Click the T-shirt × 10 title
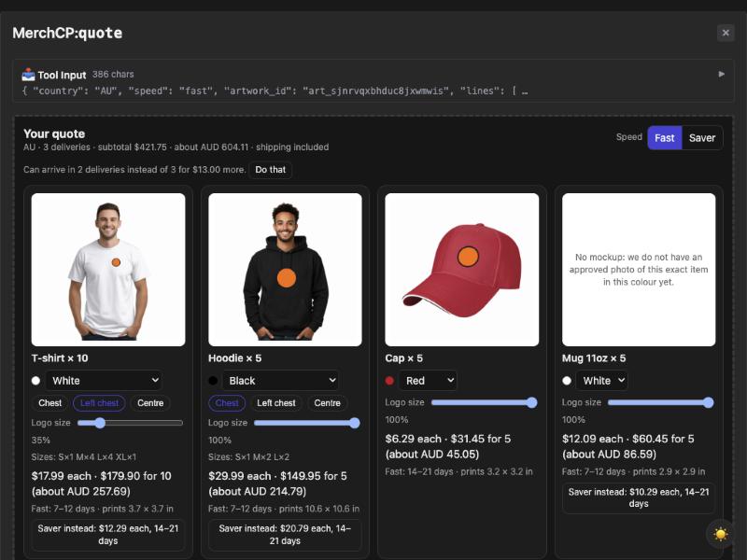Image resolution: width=747 pixels, height=560 pixels. point(60,358)
